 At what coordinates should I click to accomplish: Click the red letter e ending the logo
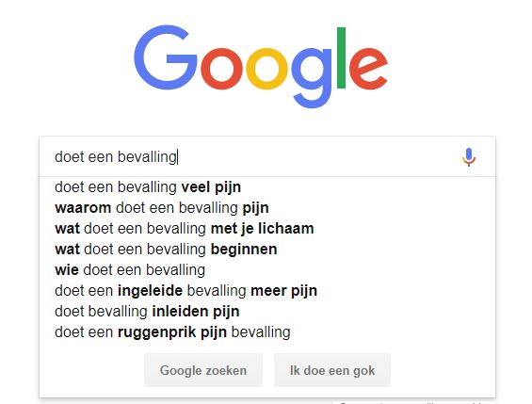click(x=368, y=69)
